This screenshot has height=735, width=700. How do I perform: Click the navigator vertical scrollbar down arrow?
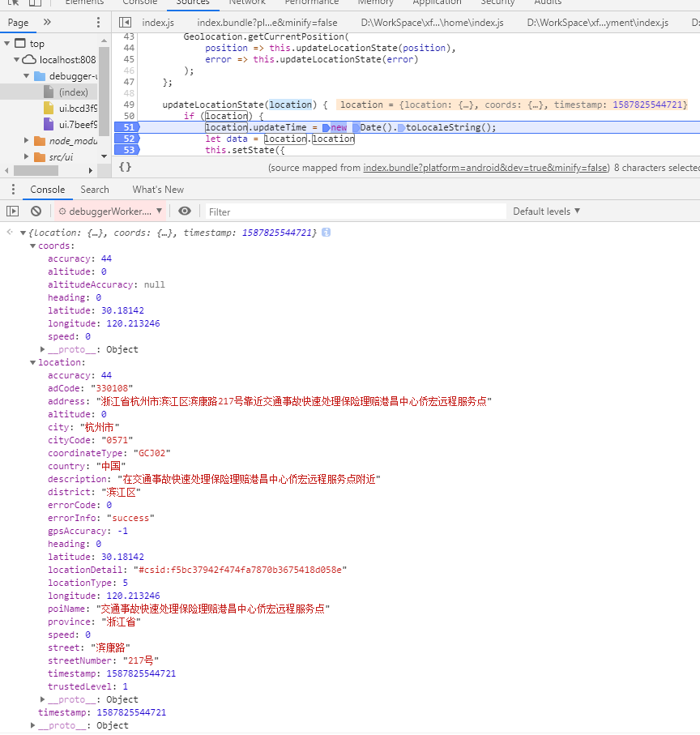104,156
